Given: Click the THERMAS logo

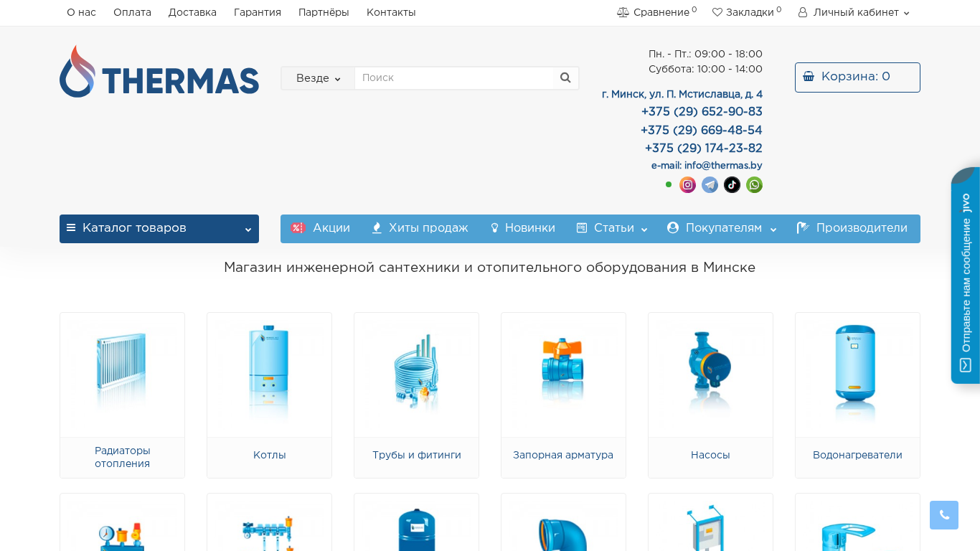Looking at the screenshot, I should (x=159, y=72).
